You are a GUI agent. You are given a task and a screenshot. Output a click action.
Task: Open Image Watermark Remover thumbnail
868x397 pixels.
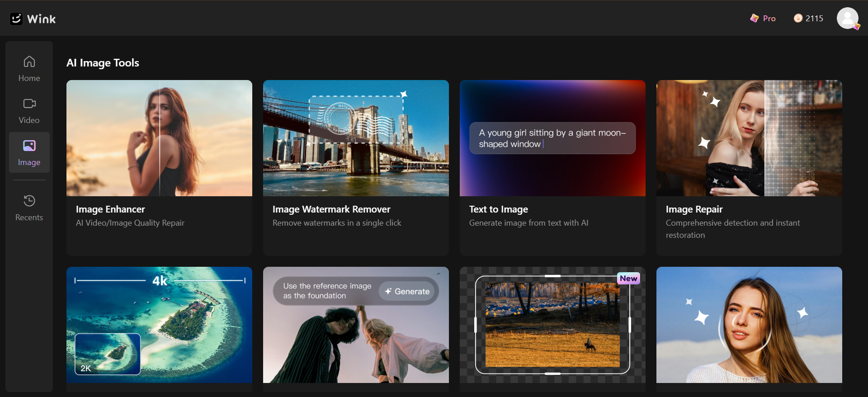coord(356,138)
